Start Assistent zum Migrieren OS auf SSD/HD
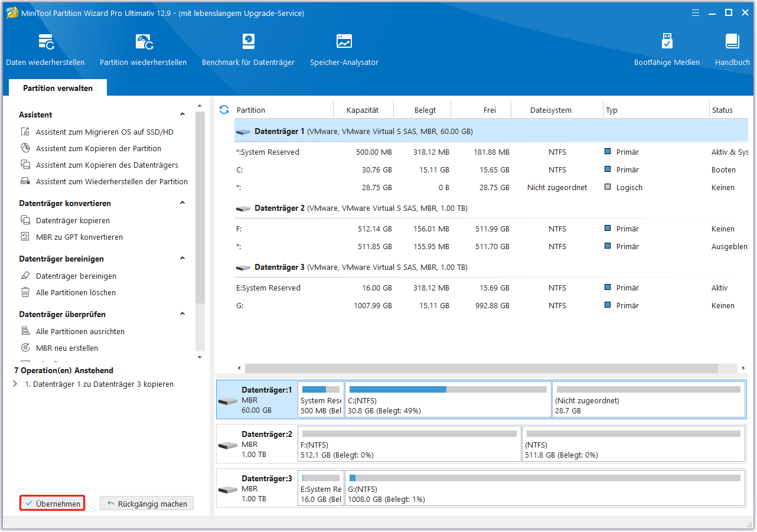This screenshot has height=532, width=757. pos(105,132)
